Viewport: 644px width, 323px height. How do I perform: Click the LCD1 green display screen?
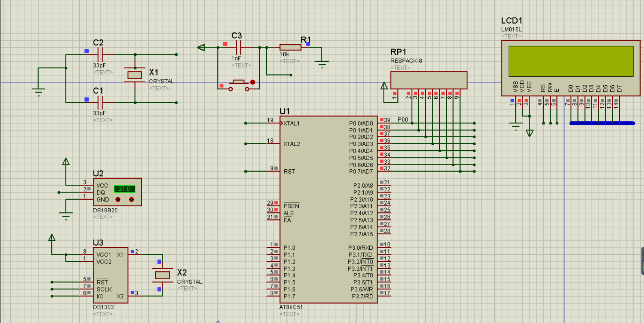(x=571, y=61)
